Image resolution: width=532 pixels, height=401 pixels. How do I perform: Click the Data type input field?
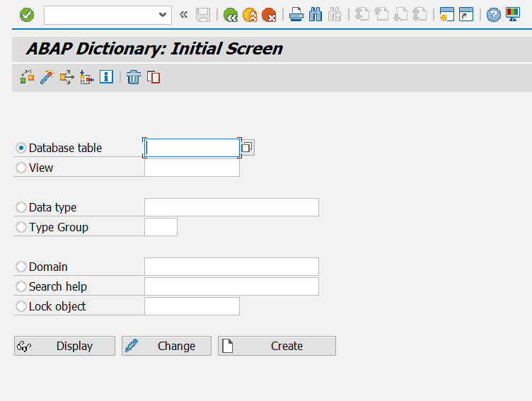(231, 207)
